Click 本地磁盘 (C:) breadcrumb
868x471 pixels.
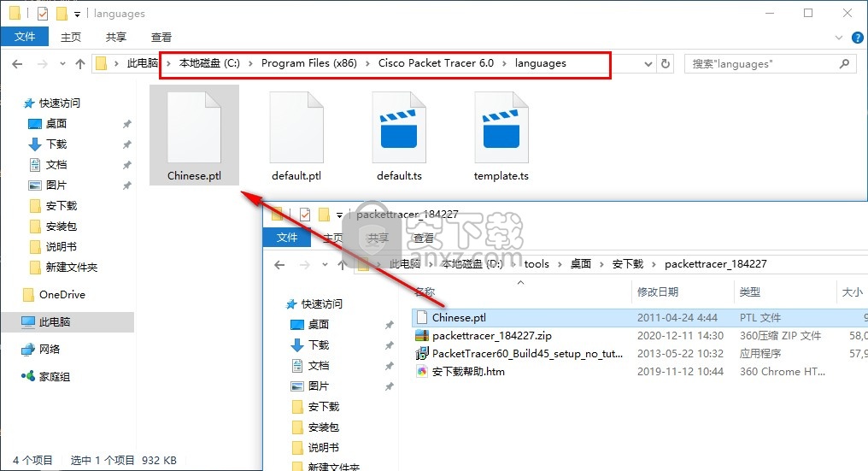coord(209,63)
